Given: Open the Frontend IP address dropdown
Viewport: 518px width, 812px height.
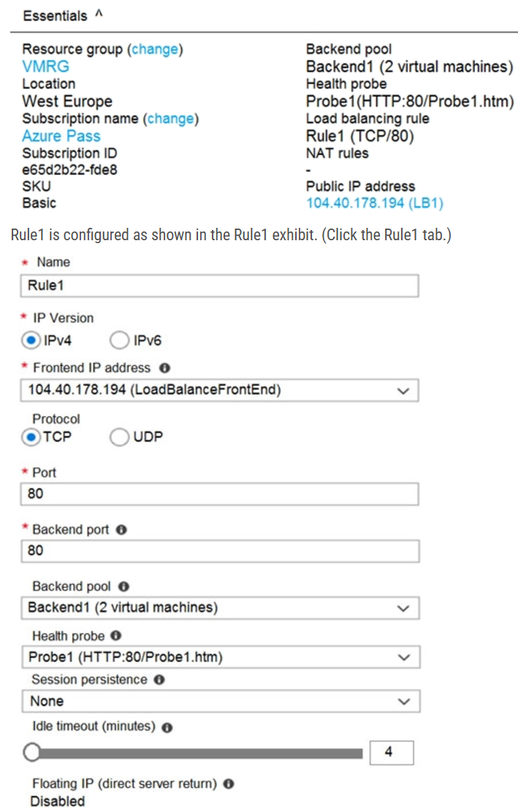Looking at the screenshot, I should click(x=403, y=391).
